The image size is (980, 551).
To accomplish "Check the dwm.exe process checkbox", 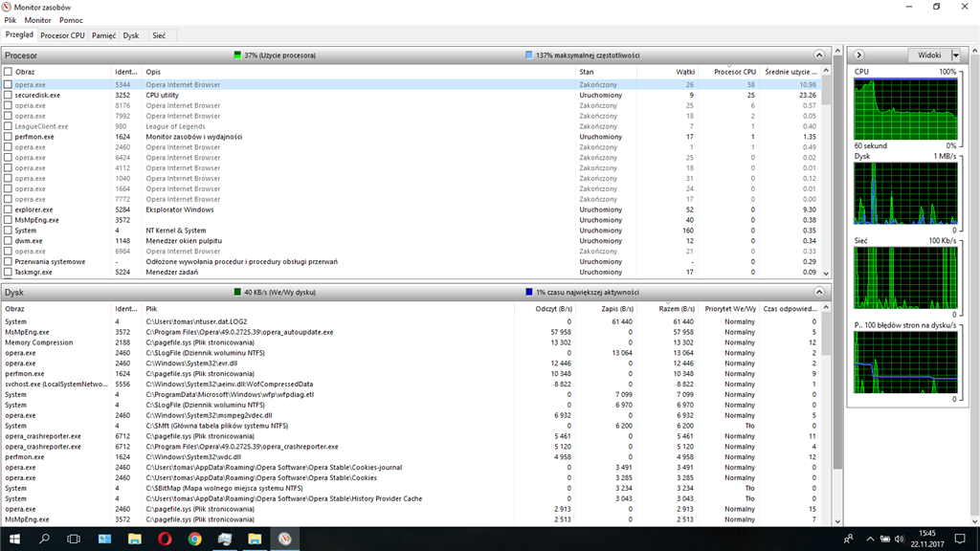I will pyautogui.click(x=8, y=240).
